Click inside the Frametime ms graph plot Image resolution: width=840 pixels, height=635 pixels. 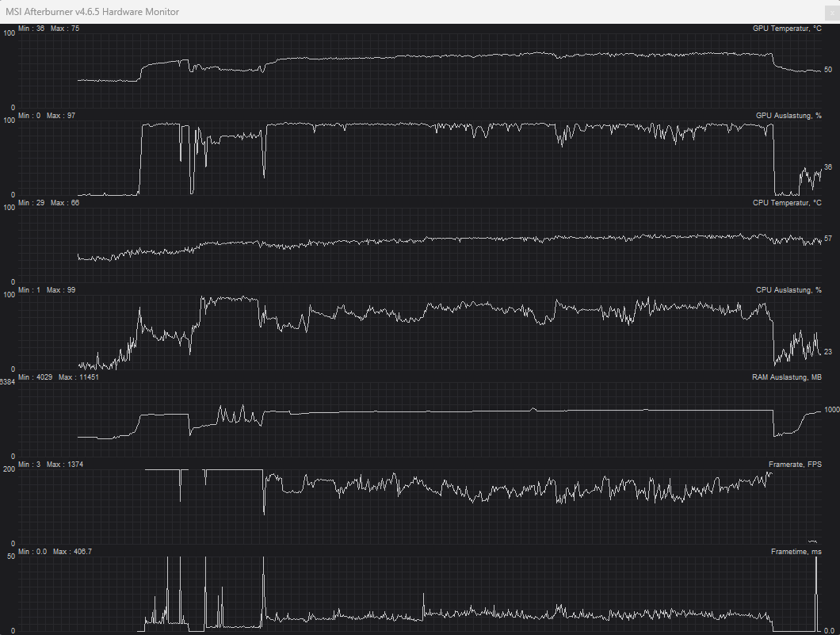click(420, 594)
